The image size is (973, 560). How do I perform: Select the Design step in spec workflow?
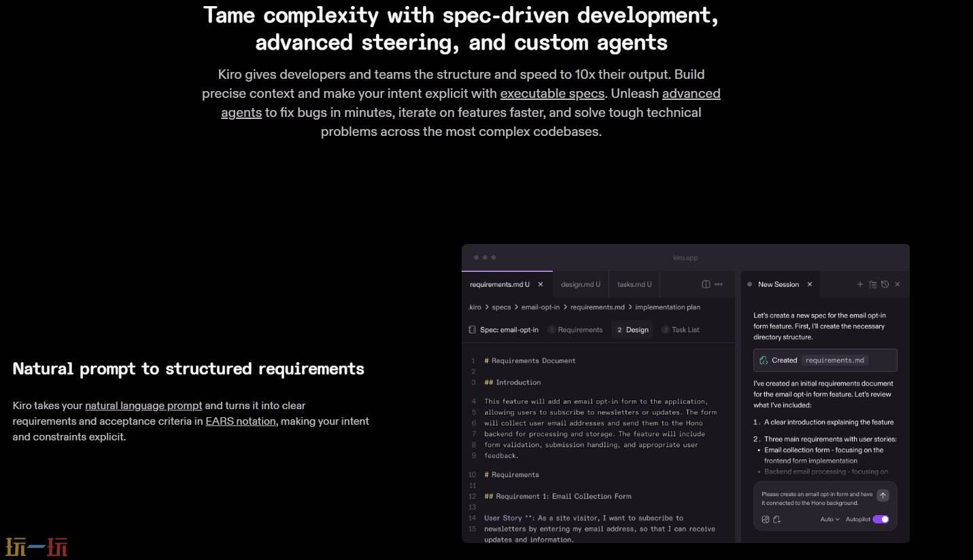(x=632, y=330)
